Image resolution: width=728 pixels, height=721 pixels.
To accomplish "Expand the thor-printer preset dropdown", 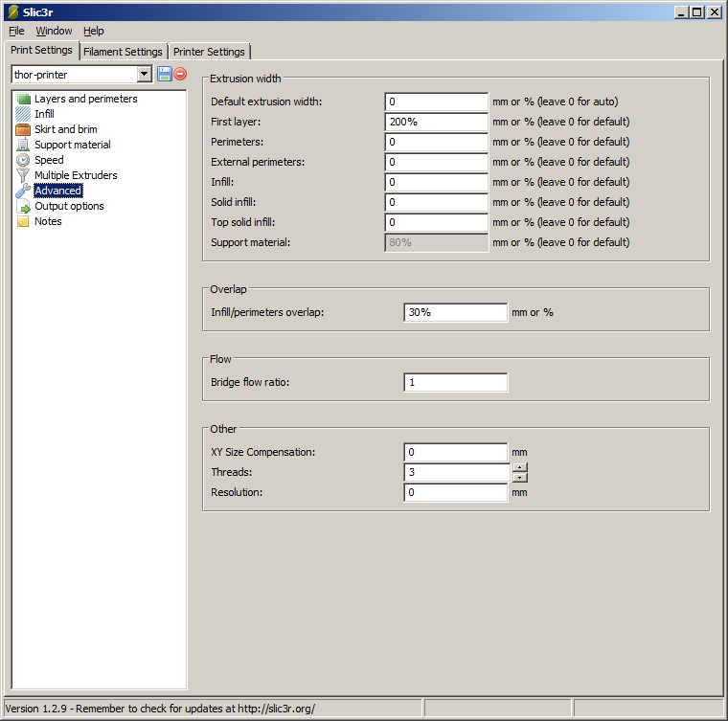I will point(144,74).
